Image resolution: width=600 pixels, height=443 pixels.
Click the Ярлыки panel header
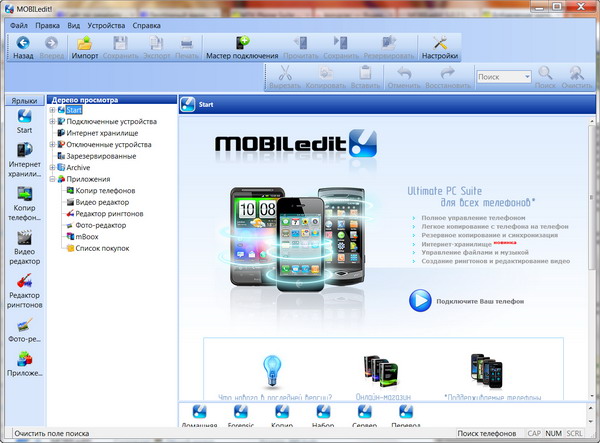click(24, 101)
